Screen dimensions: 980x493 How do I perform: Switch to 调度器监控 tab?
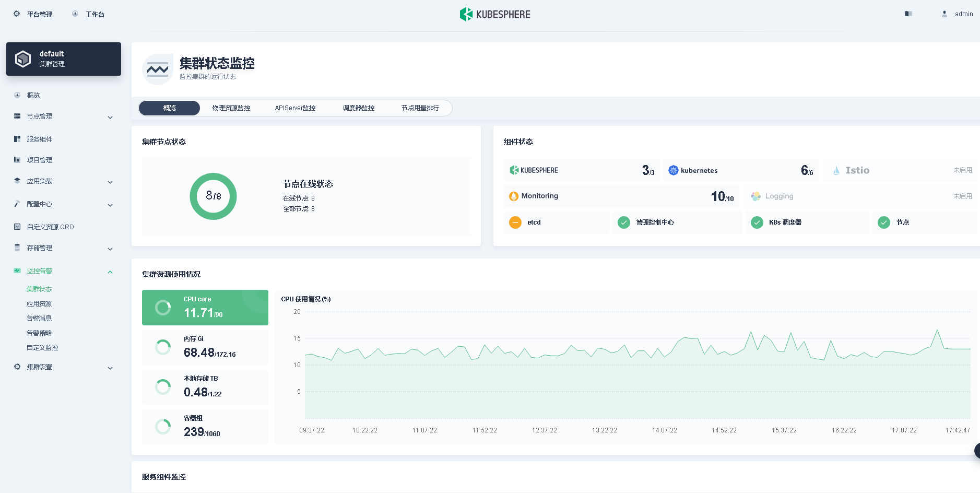(359, 108)
